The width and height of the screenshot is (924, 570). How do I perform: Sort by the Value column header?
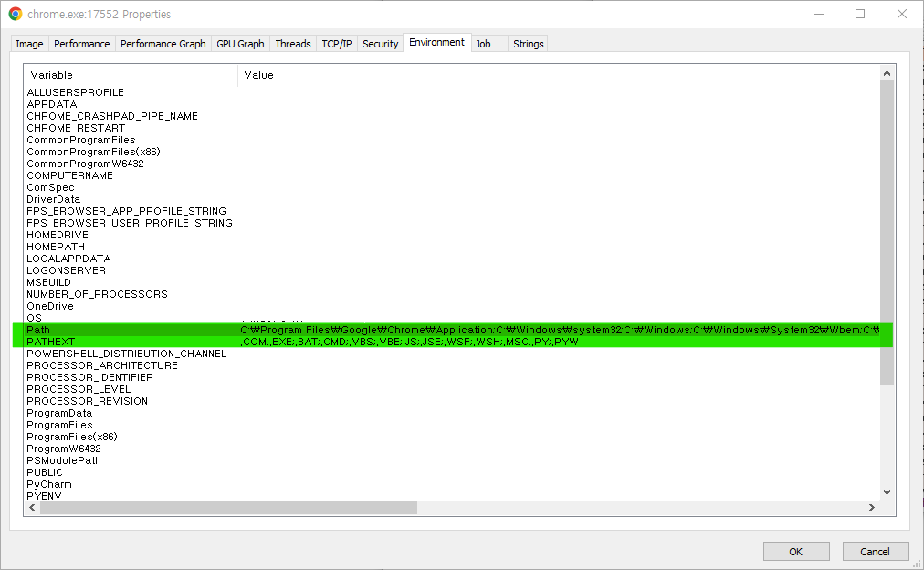559,75
